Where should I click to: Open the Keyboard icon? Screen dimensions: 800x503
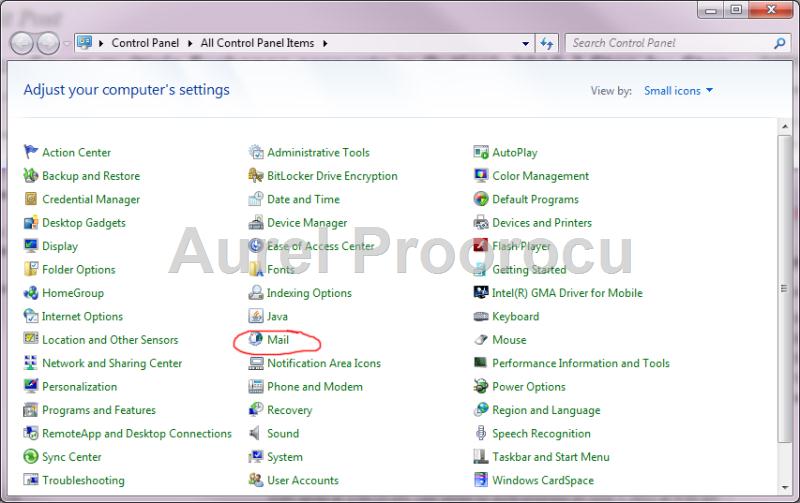pyautogui.click(x=481, y=316)
